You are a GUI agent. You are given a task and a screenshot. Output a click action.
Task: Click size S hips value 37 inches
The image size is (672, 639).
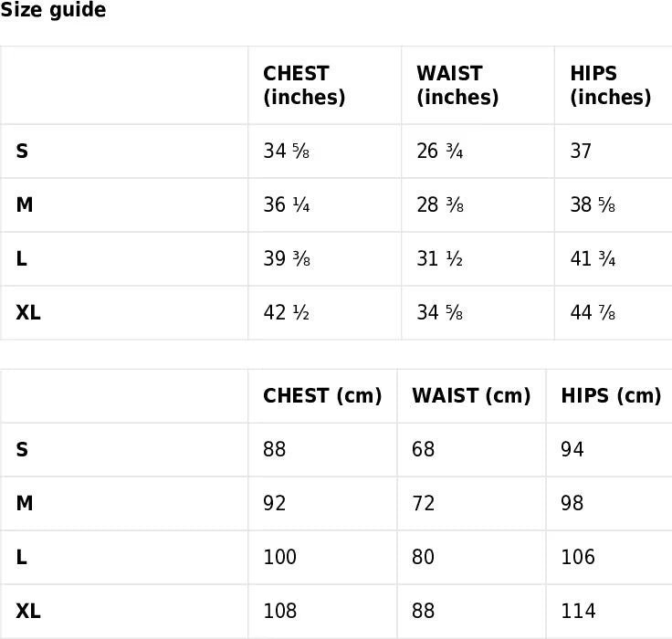click(581, 152)
